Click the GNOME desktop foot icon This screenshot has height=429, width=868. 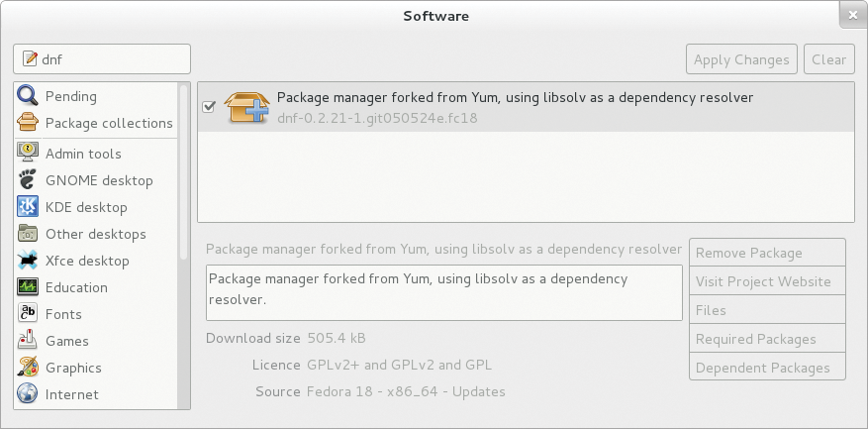pyautogui.click(x=28, y=180)
